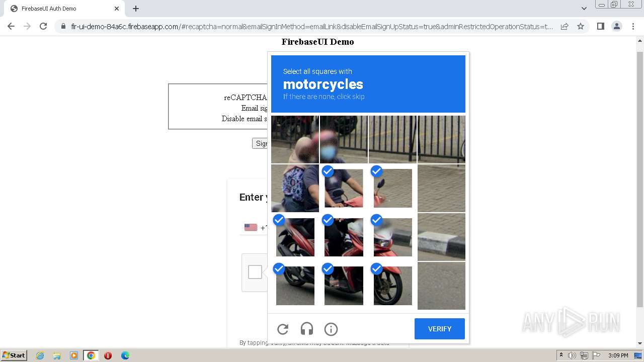
Task: Deselect tile with red motorcycle underside
Action: click(344, 286)
